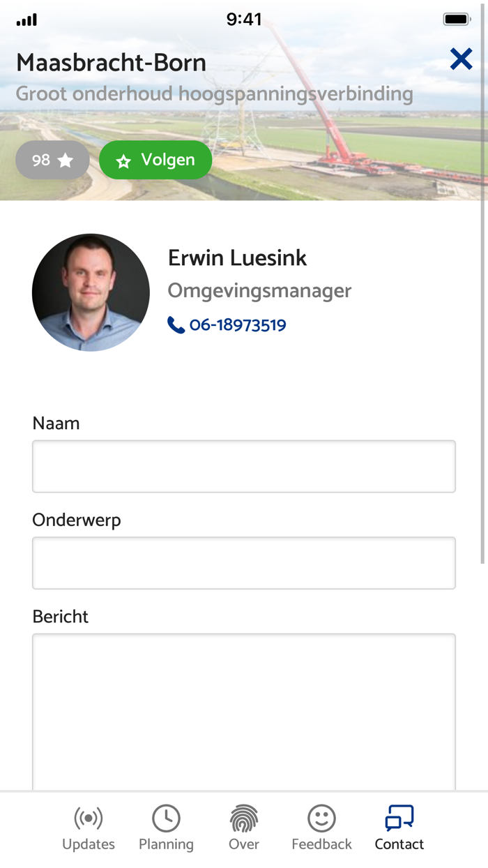Image resolution: width=488 pixels, height=868 pixels.
Task: Call 06-18973519 via the phone link
Action: pyautogui.click(x=237, y=324)
